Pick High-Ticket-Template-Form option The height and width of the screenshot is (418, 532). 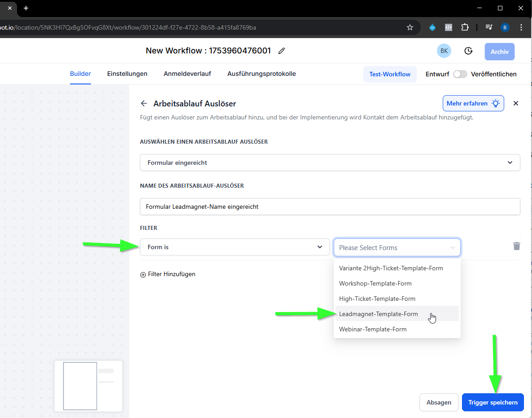coord(397,299)
